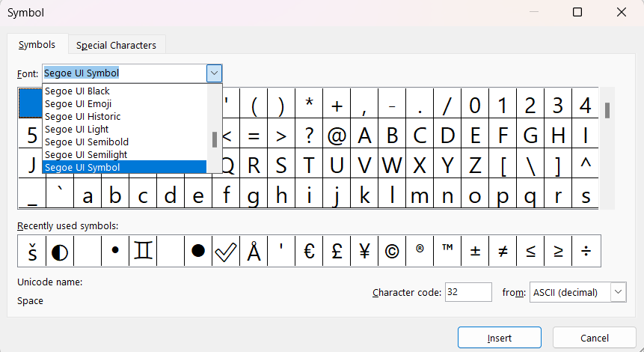Select the underscore _ in the grid

(x=32, y=193)
